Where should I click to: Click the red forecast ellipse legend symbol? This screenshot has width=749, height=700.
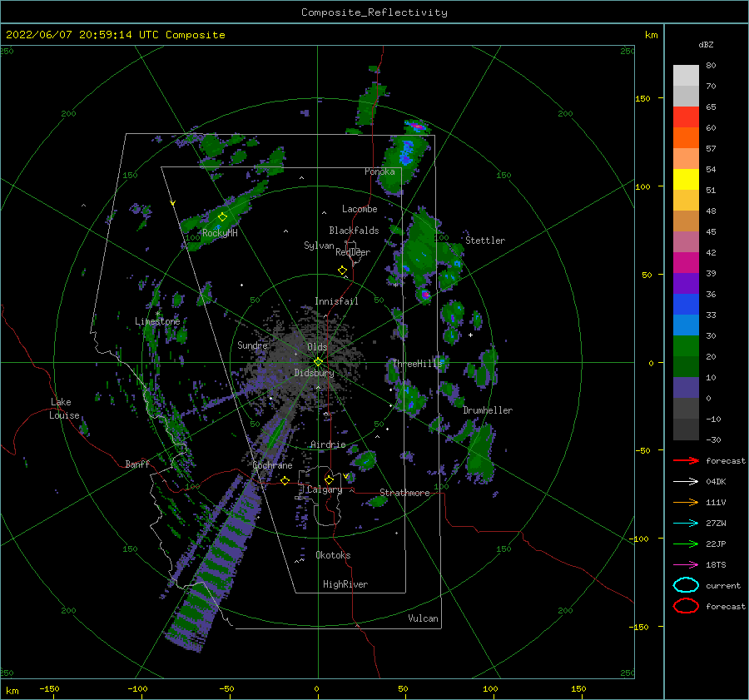pyautogui.click(x=686, y=606)
